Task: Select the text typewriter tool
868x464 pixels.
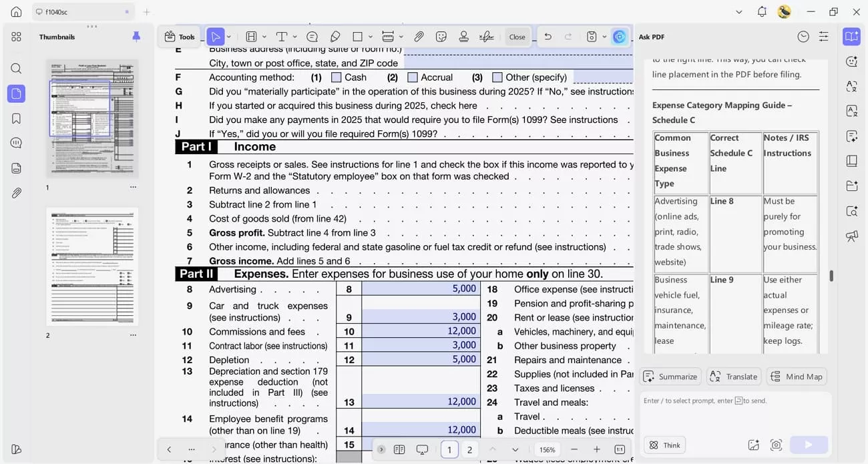Action: tap(282, 37)
